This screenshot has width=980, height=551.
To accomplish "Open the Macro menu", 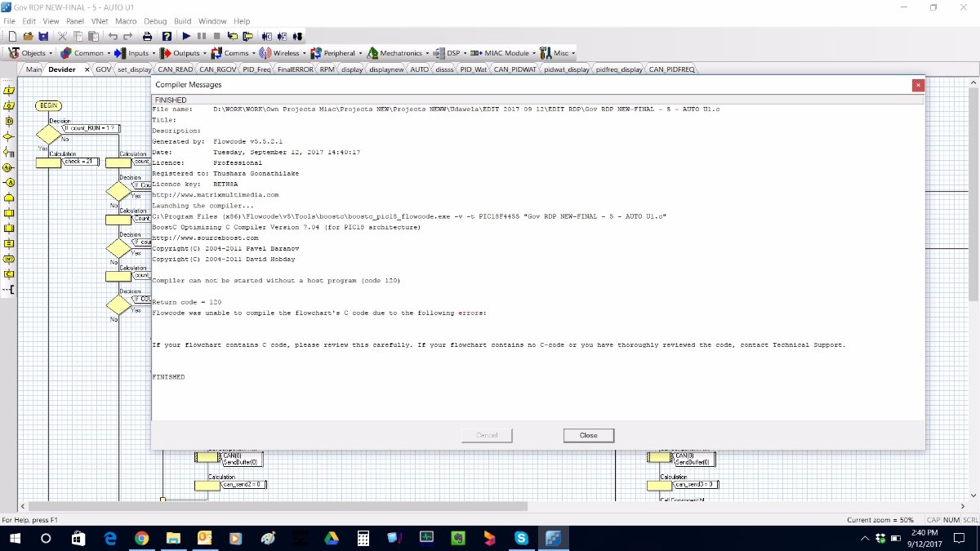I will click(126, 20).
